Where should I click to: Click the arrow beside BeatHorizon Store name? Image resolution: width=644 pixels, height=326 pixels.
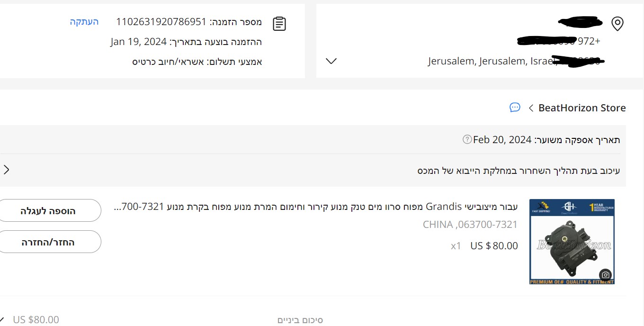(531, 108)
